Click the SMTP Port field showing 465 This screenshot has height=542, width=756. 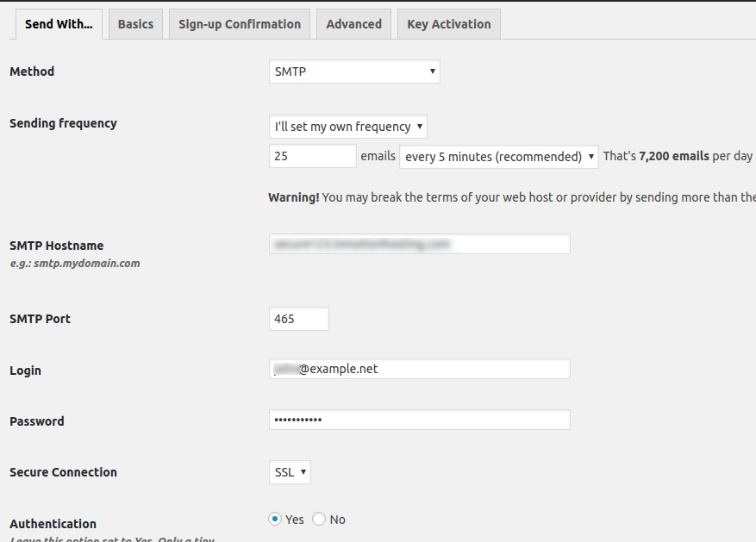[x=298, y=319]
